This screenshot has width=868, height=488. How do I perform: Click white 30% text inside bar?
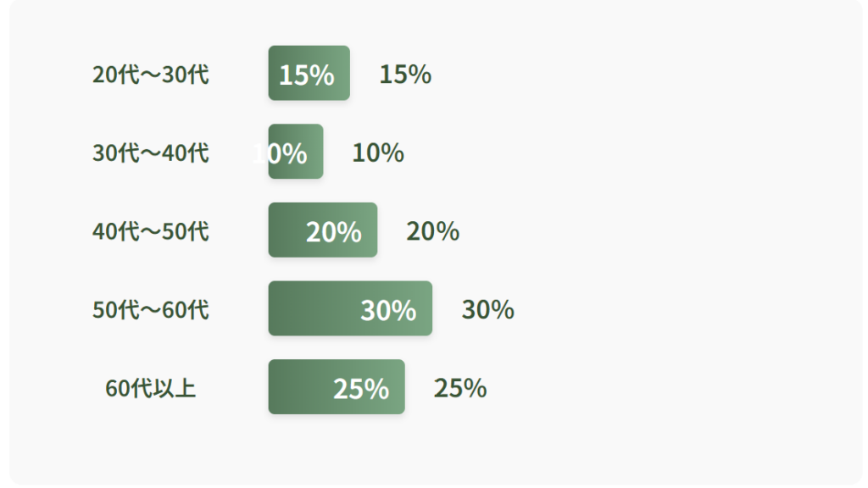(x=388, y=310)
